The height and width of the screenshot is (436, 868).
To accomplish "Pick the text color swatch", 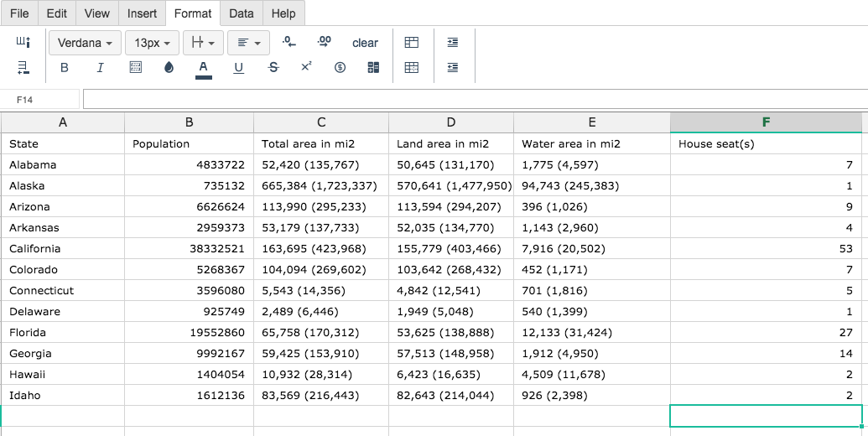I will coord(203,68).
